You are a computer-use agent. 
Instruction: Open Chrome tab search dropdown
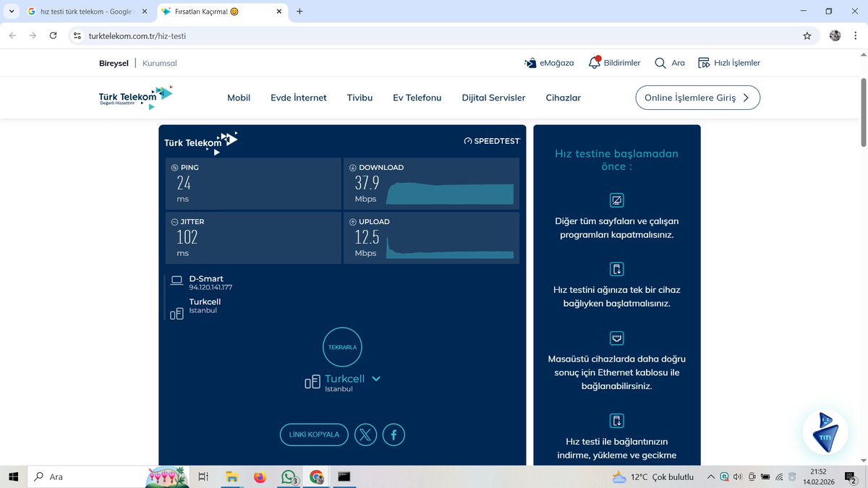click(12, 12)
